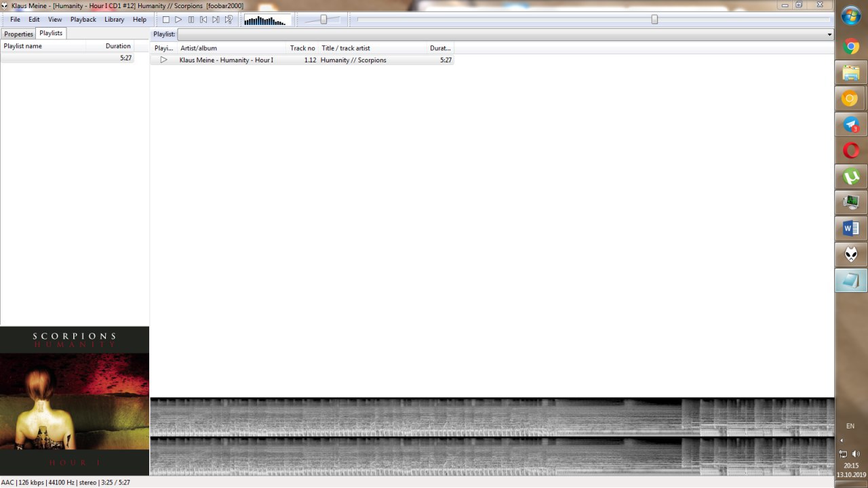Open foobar2000 taskbar icon

851,254
